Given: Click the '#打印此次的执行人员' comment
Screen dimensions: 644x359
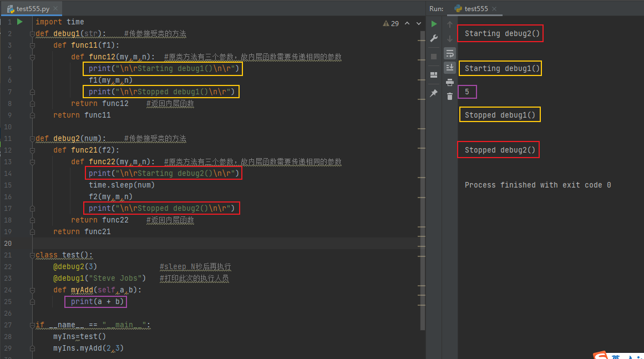Looking at the screenshot, I should click(194, 279).
